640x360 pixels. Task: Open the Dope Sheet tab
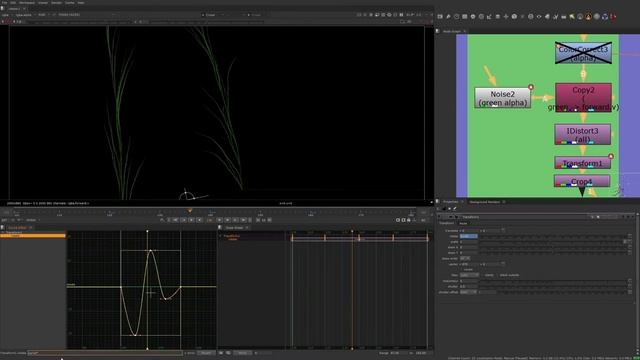click(x=234, y=227)
